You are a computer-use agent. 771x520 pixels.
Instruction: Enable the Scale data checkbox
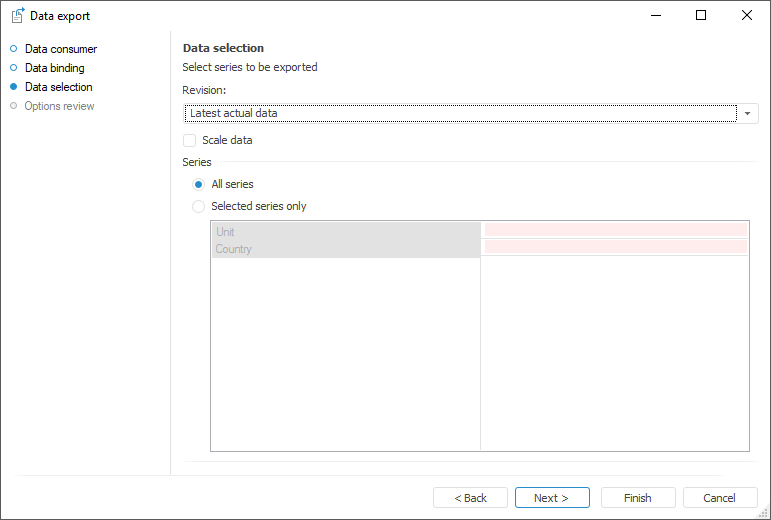190,141
